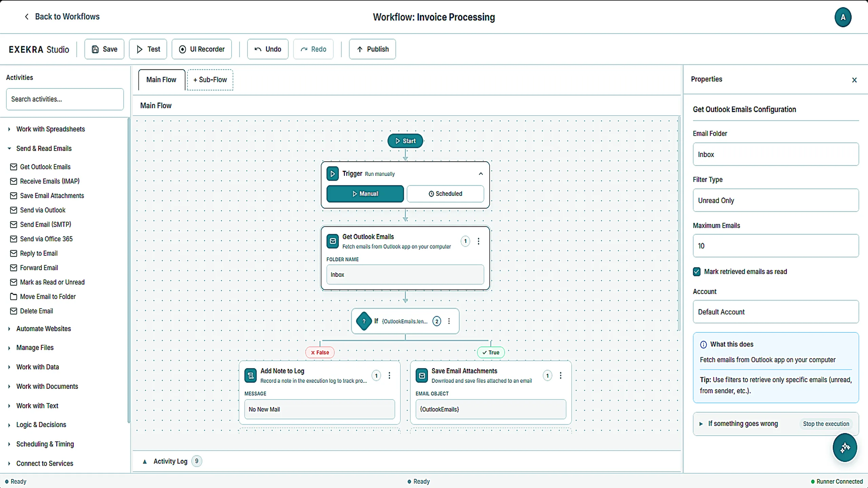Viewport: 868px width, 488px height.
Task: Click the Redo arrow icon
Action: click(x=304, y=49)
